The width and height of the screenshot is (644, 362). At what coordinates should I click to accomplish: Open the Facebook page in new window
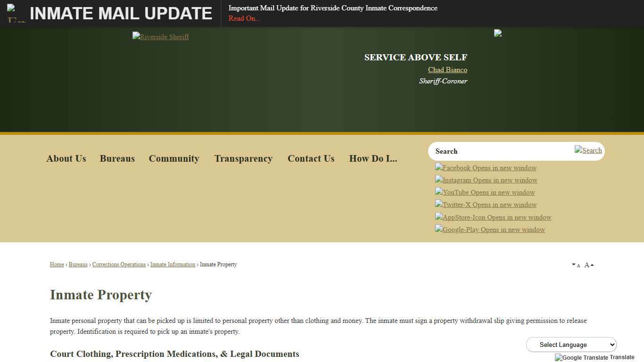pos(486,168)
